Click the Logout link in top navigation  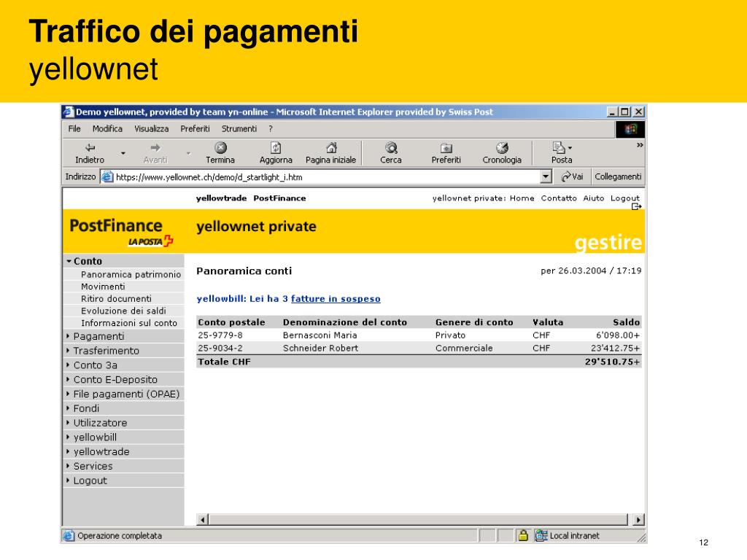pos(625,198)
